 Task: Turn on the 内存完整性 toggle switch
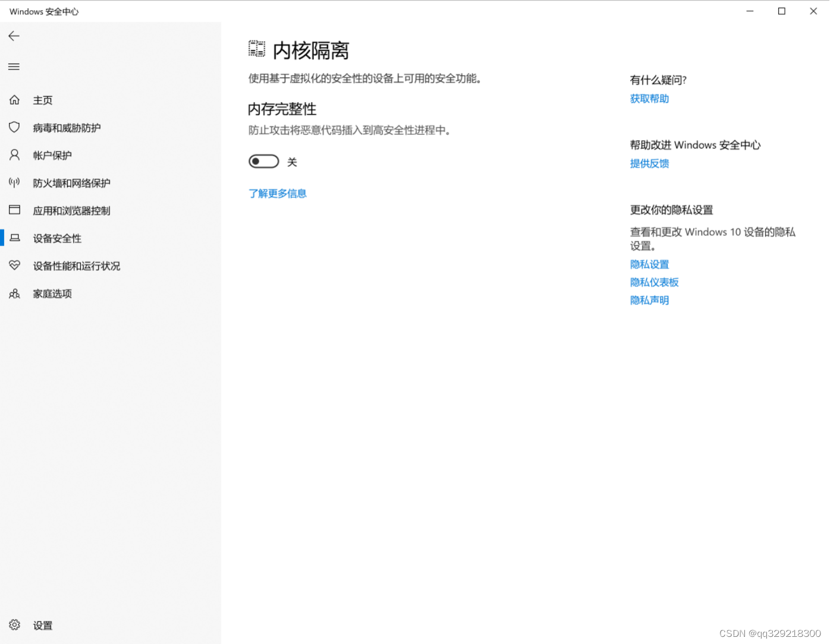pyautogui.click(x=264, y=162)
